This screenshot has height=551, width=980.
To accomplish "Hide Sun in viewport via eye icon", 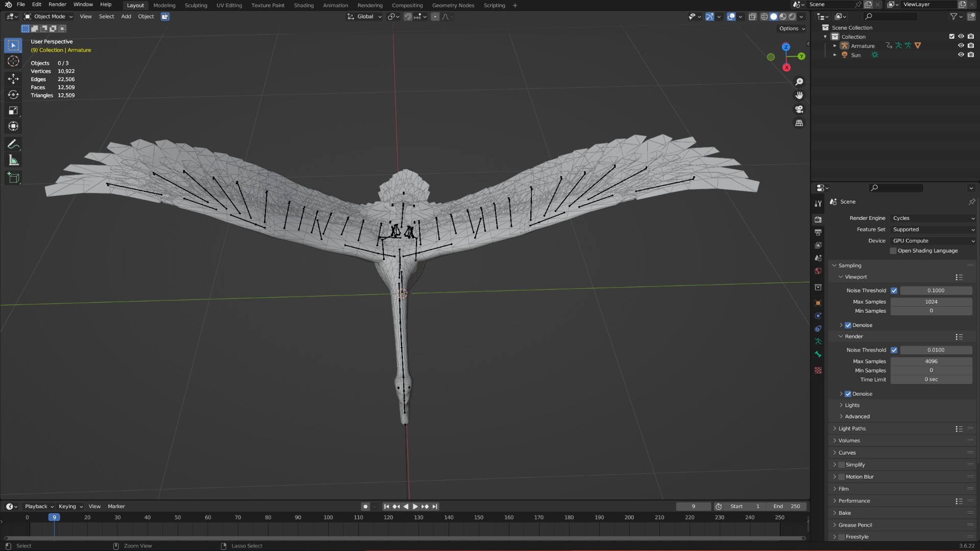I will [x=961, y=55].
